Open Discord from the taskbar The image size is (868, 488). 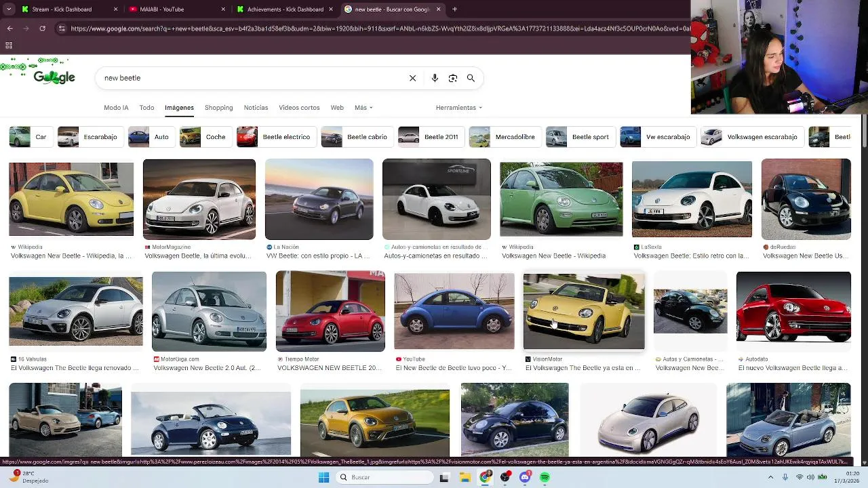pyautogui.click(x=525, y=477)
